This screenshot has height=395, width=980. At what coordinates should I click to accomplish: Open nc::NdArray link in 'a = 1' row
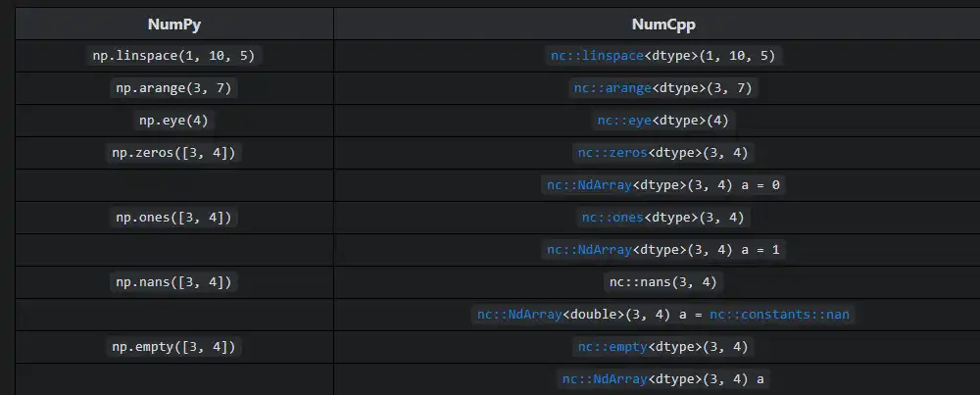click(x=589, y=251)
